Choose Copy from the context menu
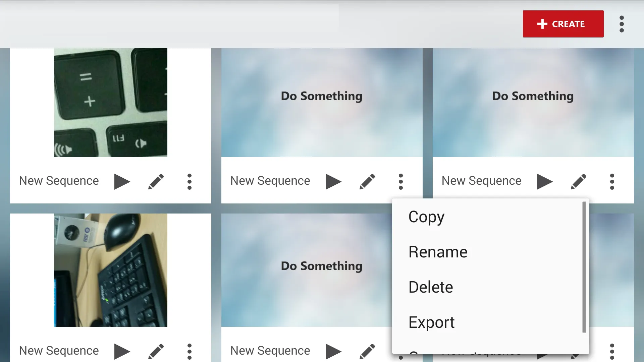This screenshot has height=362, width=644. point(426,217)
